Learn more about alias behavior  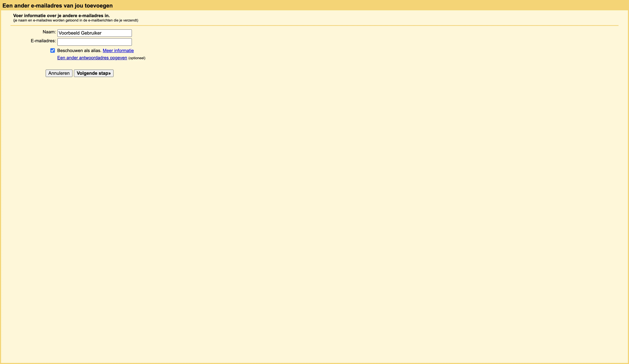pyautogui.click(x=118, y=50)
